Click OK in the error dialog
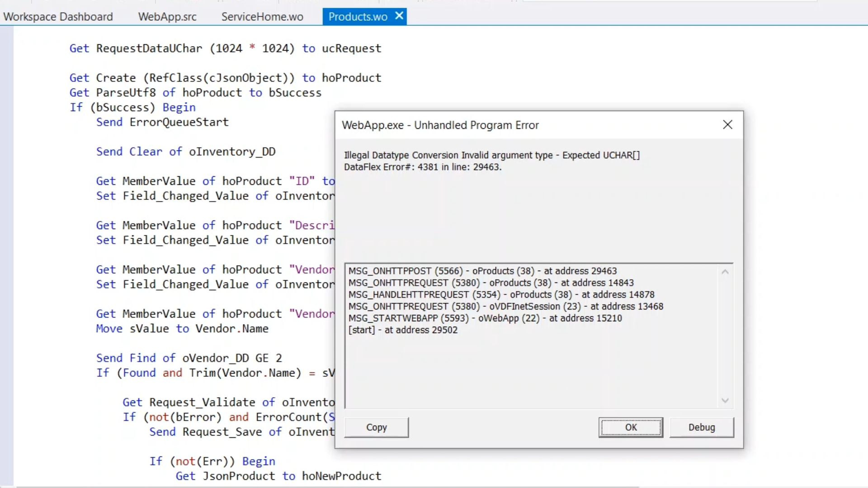 pos(631,427)
